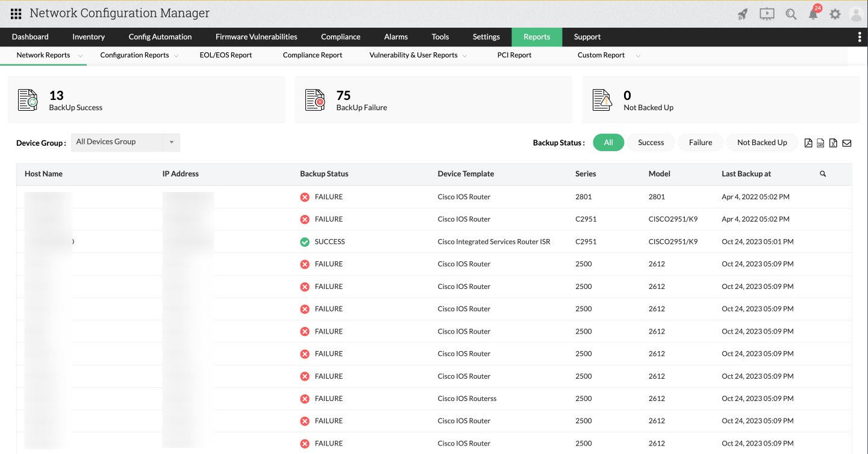The height and width of the screenshot is (454, 868).
Task: Click the 75 BackUp Failure summary card
Action: [x=434, y=100]
